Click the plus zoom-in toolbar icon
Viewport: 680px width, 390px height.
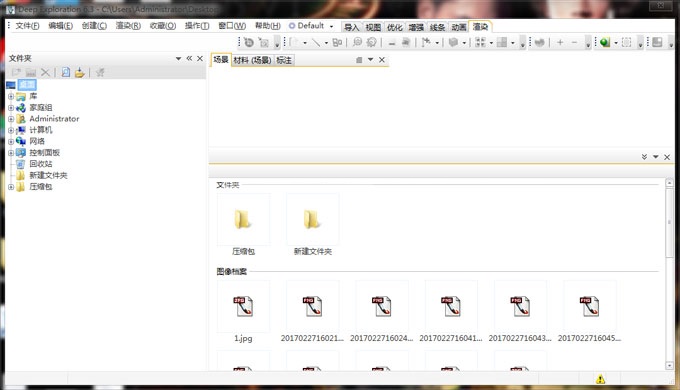[560, 42]
